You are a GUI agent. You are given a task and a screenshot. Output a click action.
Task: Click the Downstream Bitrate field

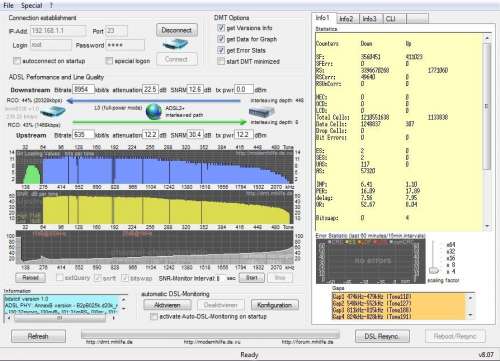(83, 89)
